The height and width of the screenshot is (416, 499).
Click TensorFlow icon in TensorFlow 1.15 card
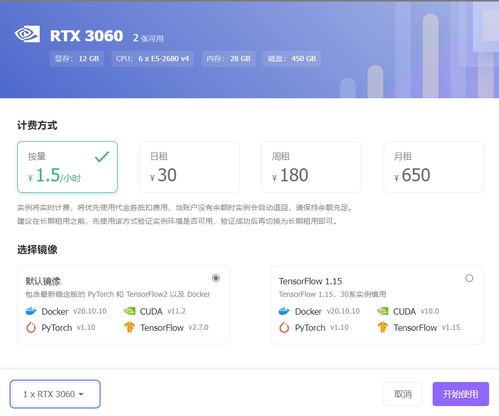click(x=383, y=327)
